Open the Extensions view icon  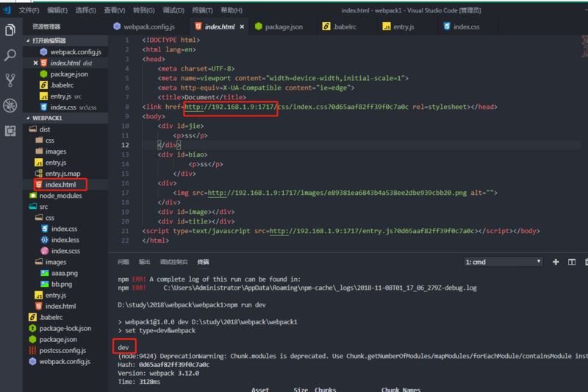pos(10,131)
